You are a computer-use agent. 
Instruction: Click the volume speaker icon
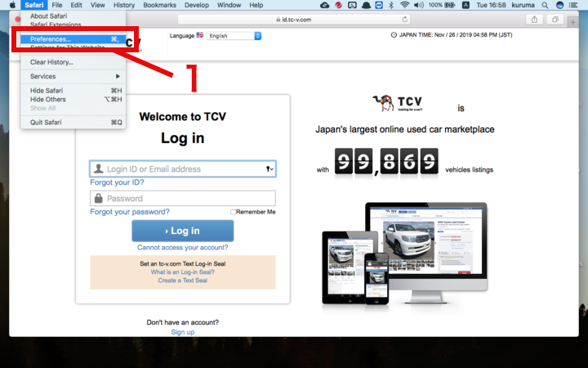tap(417, 5)
